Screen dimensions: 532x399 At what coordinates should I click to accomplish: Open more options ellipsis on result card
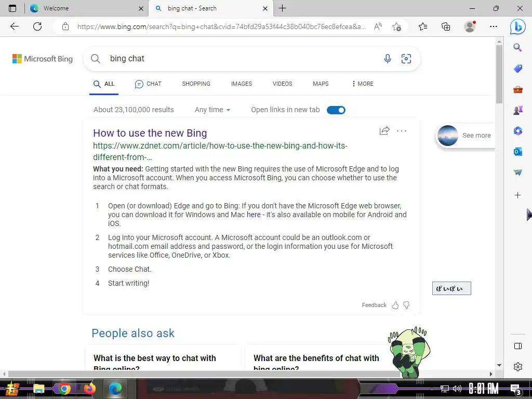(402, 130)
